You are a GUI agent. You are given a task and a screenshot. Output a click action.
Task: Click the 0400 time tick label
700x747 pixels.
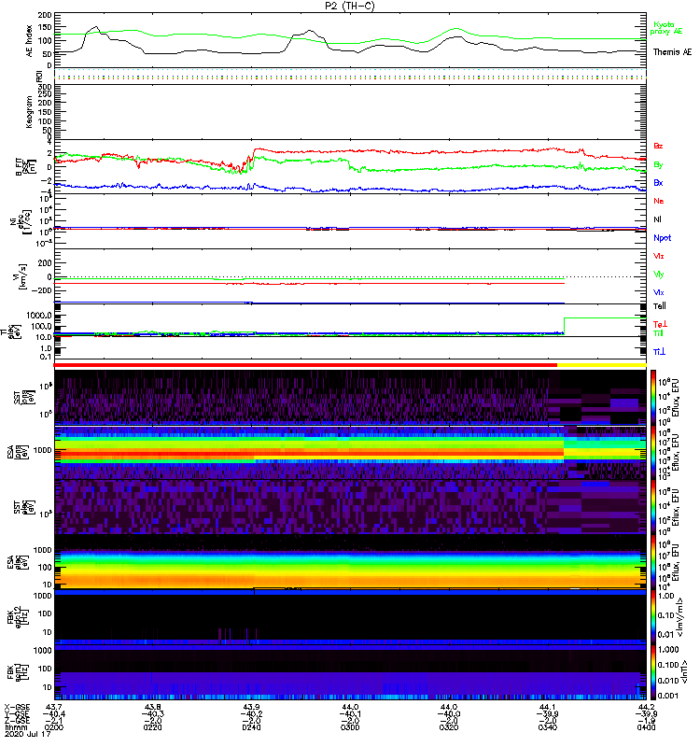point(646,727)
